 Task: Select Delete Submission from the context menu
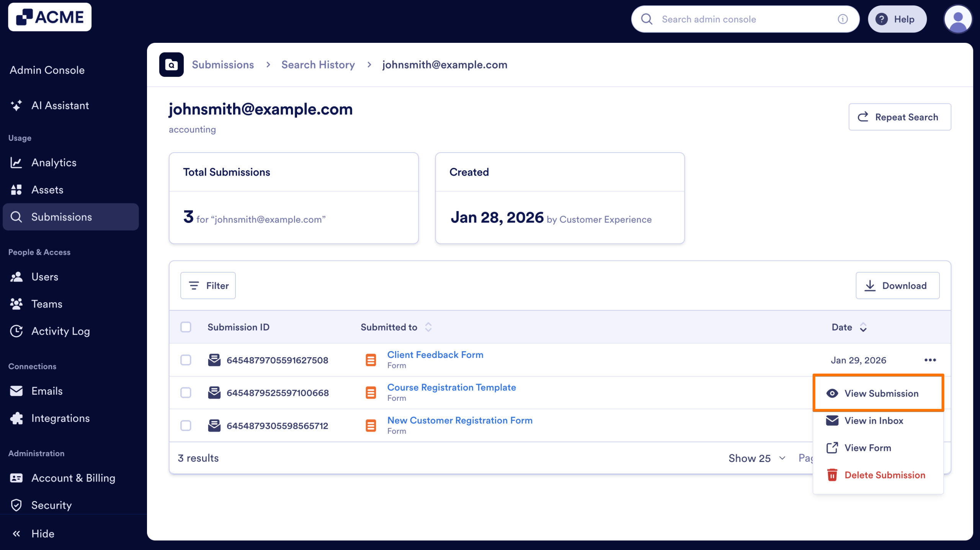coord(884,475)
